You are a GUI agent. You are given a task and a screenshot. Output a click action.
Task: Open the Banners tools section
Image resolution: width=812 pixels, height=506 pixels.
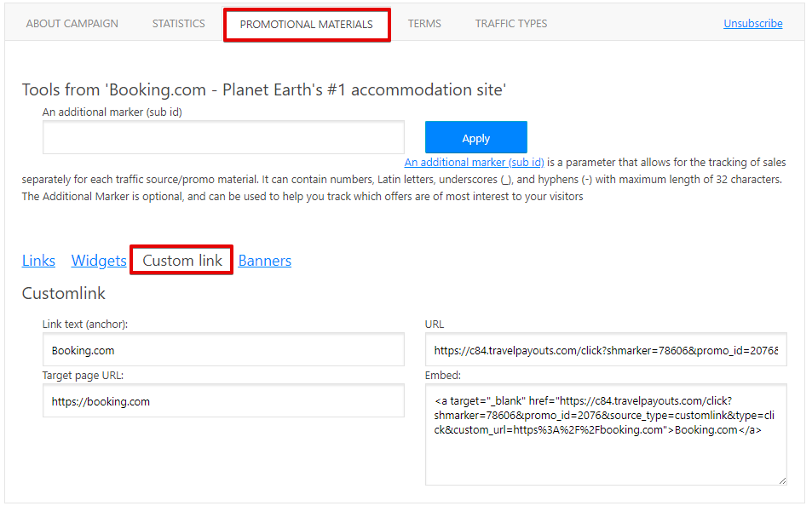[x=265, y=261]
